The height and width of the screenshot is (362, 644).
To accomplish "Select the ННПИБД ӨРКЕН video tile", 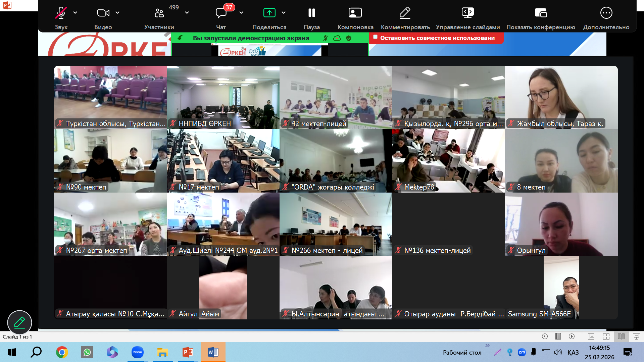I will pos(223,97).
